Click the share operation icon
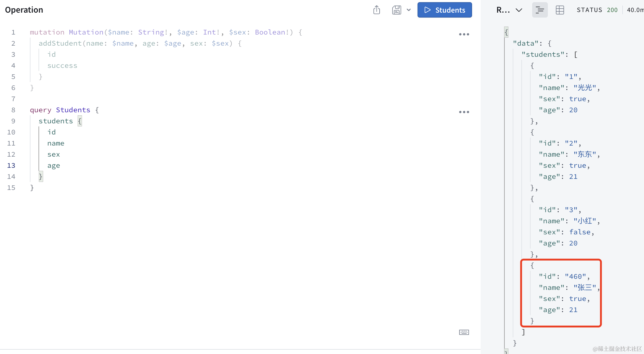Screen dimensions: 644x354 click(377, 10)
